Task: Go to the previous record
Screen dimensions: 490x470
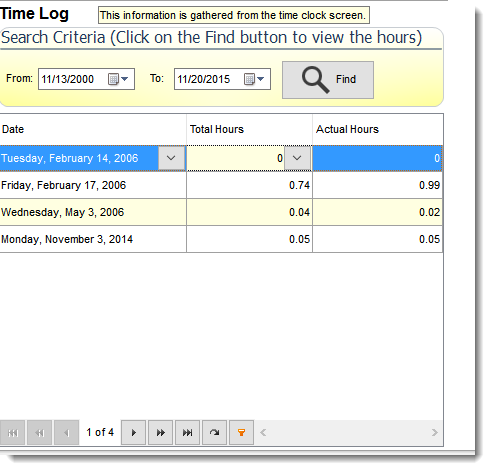Action: (x=67, y=433)
